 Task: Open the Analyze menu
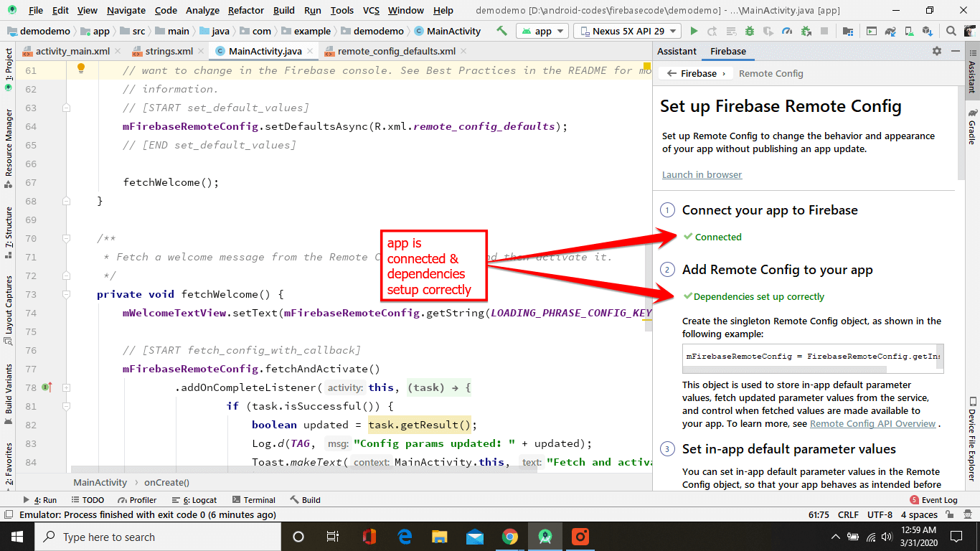click(x=202, y=11)
